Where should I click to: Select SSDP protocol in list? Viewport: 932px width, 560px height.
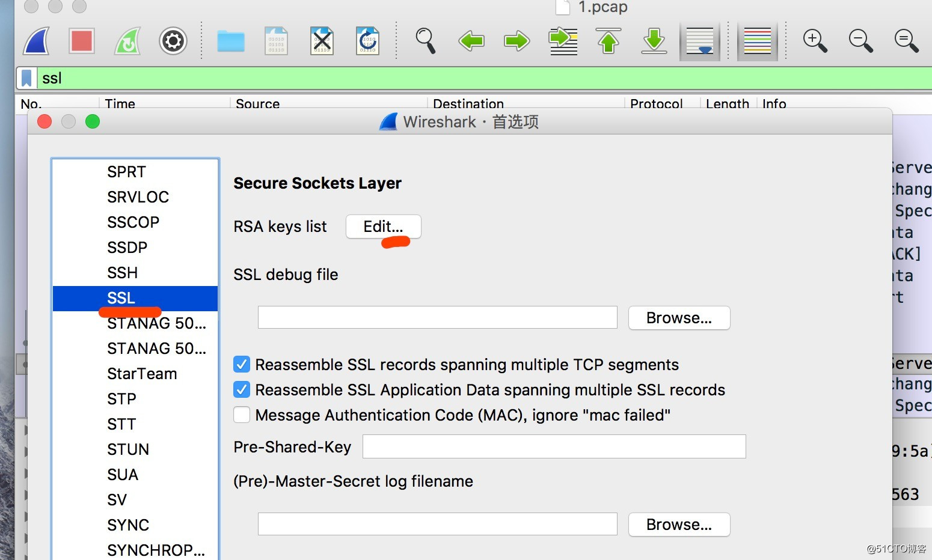pos(135,248)
